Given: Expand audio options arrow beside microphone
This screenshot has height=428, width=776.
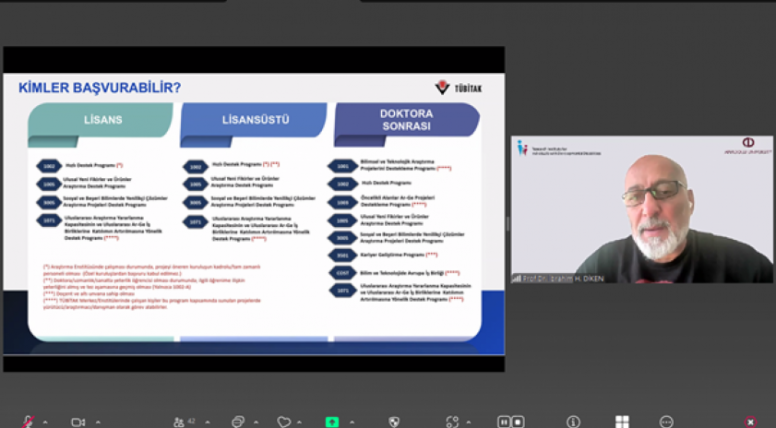Looking at the screenshot, I should click(46, 421).
